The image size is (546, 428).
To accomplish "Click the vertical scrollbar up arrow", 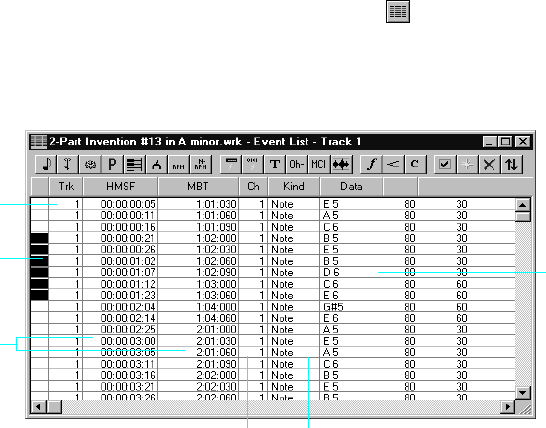I will tap(522, 205).
